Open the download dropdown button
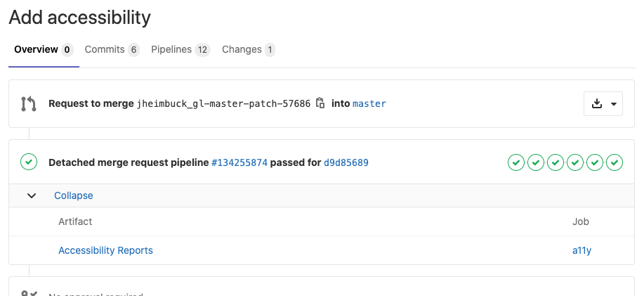Image resolution: width=644 pixels, height=296 pixels. click(603, 104)
